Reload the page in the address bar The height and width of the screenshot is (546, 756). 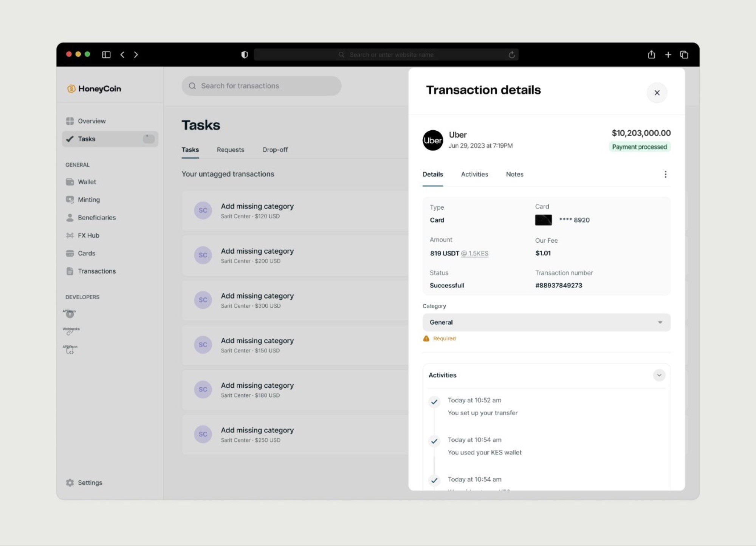click(x=511, y=55)
